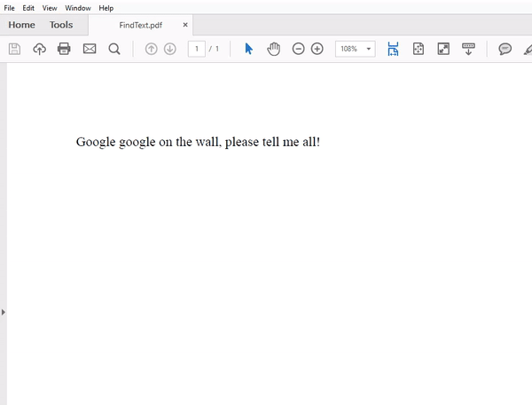Switch to the Tools tab

[61, 25]
